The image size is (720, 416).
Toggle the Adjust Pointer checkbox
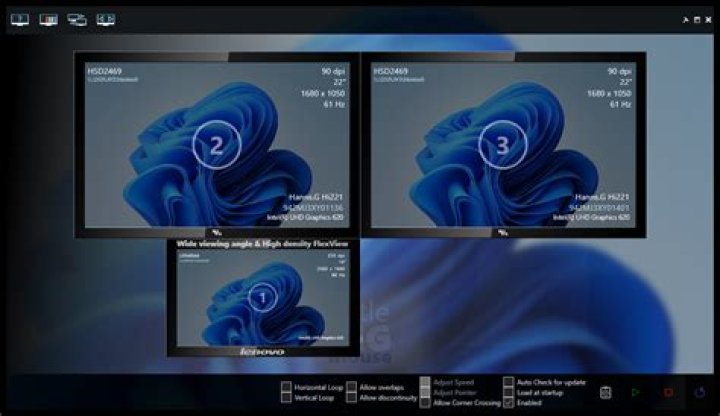click(x=425, y=393)
